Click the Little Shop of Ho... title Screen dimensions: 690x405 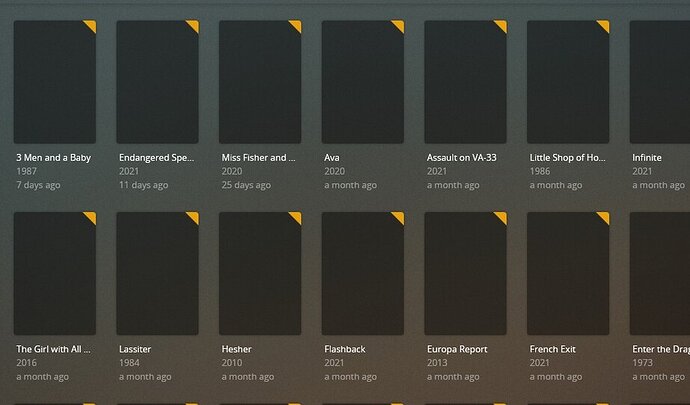568,158
